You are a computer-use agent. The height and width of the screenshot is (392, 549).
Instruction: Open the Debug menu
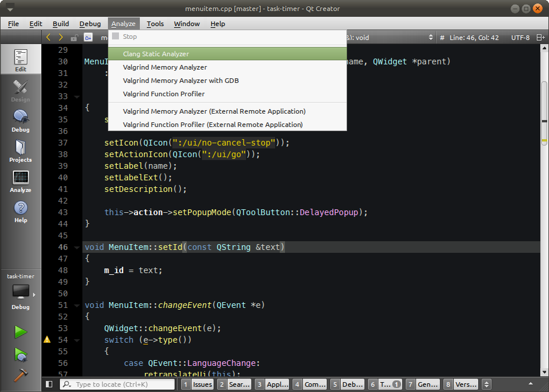click(x=90, y=24)
